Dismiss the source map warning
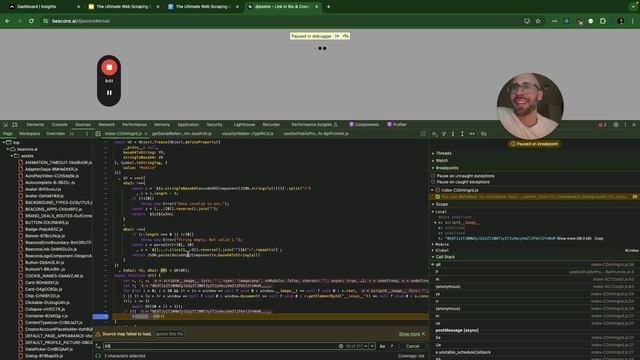Screen dimensions: 640x360 [x=423, y=334]
